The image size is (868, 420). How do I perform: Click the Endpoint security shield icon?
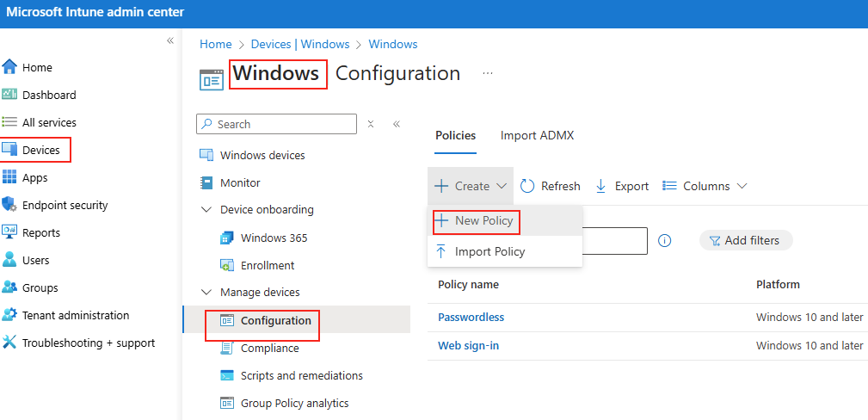point(9,205)
